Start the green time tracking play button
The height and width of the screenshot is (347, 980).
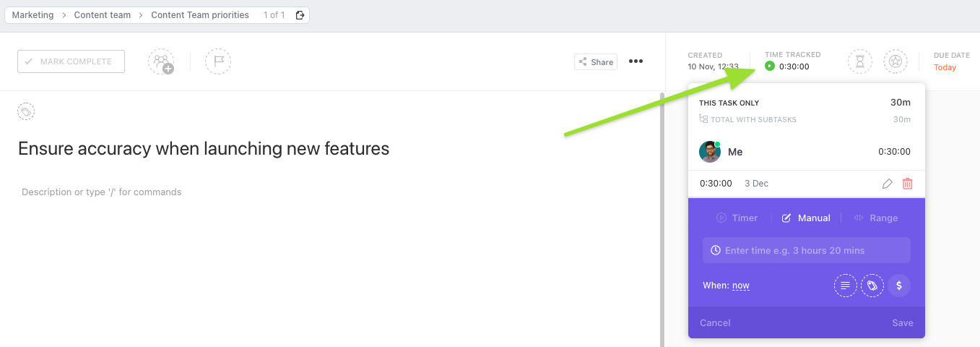pyautogui.click(x=770, y=67)
